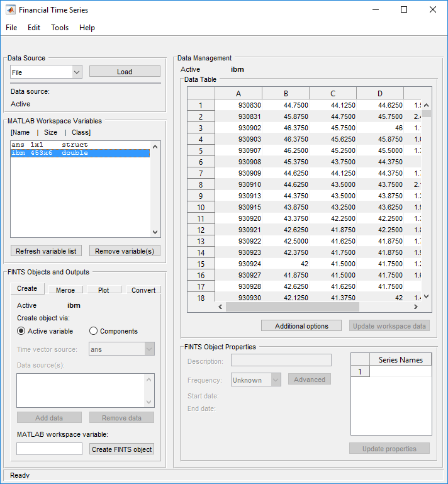This screenshot has height=484, width=448.
Task: Click Data Table horizontal scrollbar thumb
Action: point(293,307)
